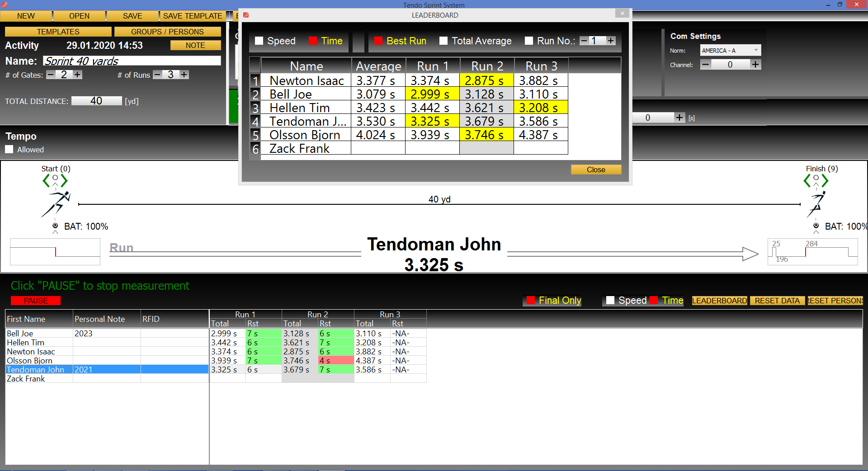Toggle Final Only checkbox

click(531, 300)
